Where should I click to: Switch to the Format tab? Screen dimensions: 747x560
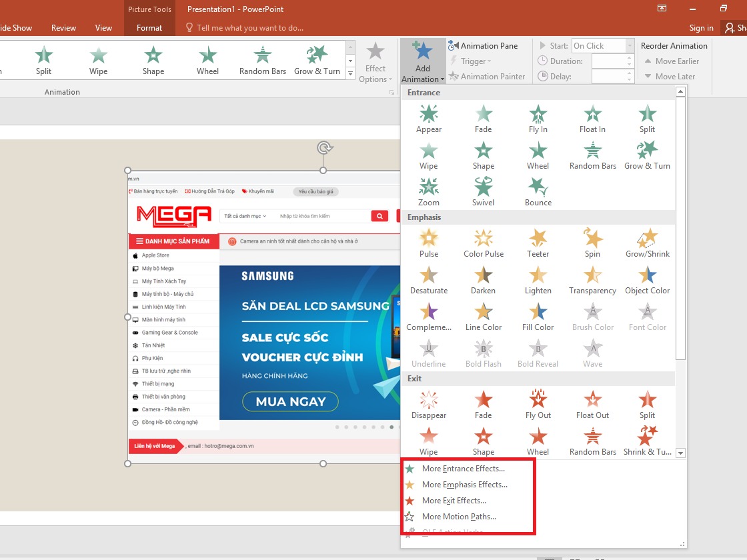pyautogui.click(x=149, y=28)
